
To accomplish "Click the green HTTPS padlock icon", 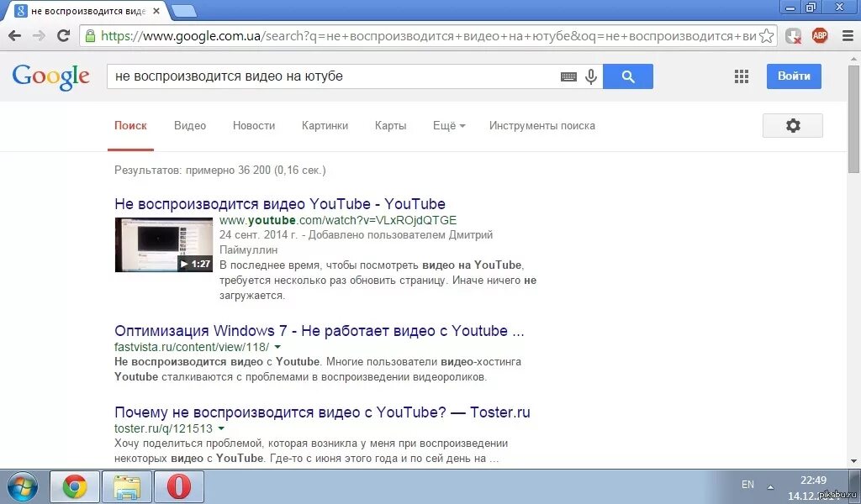I will [90, 36].
